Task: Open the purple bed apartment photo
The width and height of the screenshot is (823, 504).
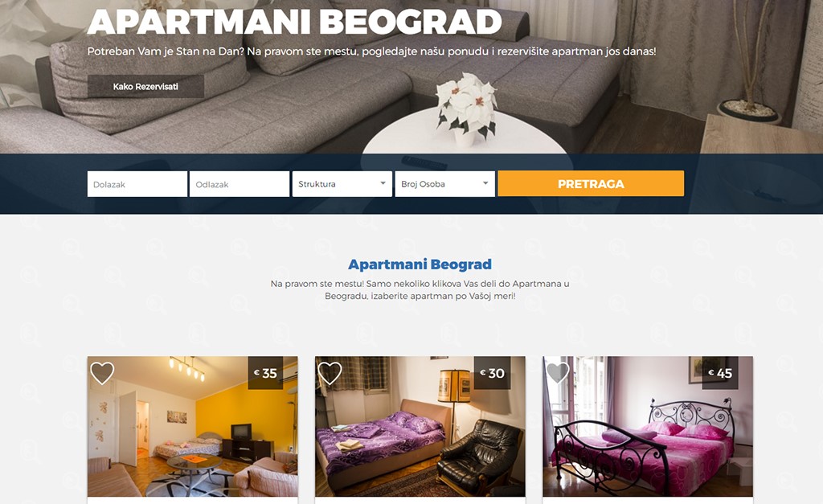Action: (x=420, y=426)
